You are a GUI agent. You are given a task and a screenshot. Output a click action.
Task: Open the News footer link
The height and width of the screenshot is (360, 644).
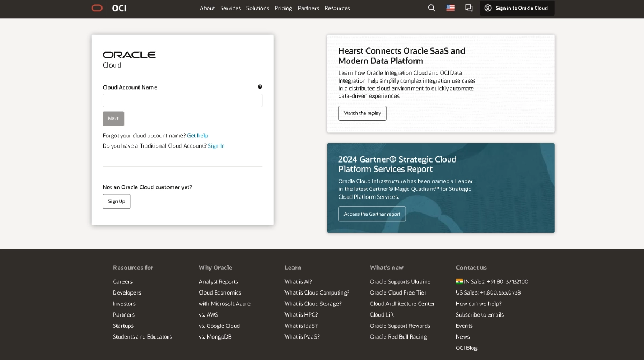tap(463, 337)
